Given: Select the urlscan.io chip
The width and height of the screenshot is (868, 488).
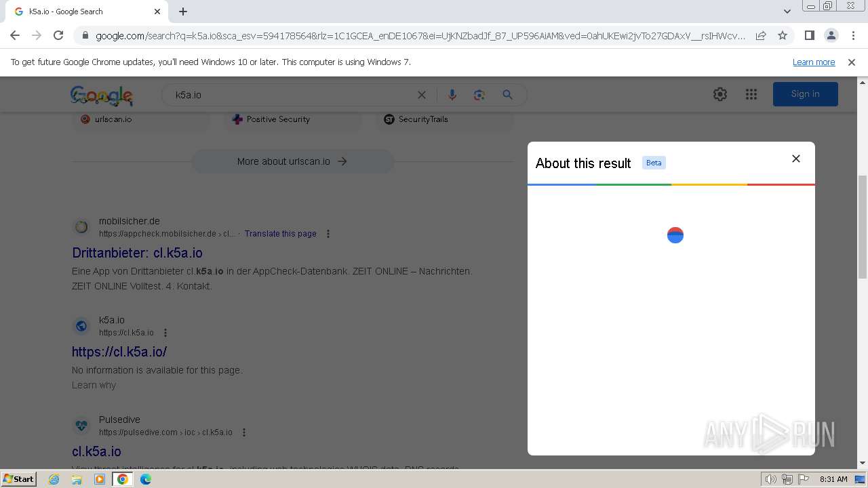Looking at the screenshot, I should click(141, 120).
